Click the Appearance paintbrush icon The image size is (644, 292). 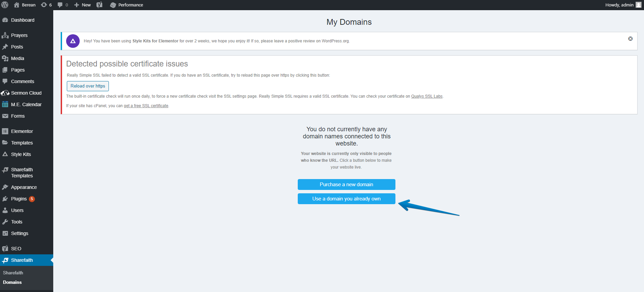pos(5,187)
